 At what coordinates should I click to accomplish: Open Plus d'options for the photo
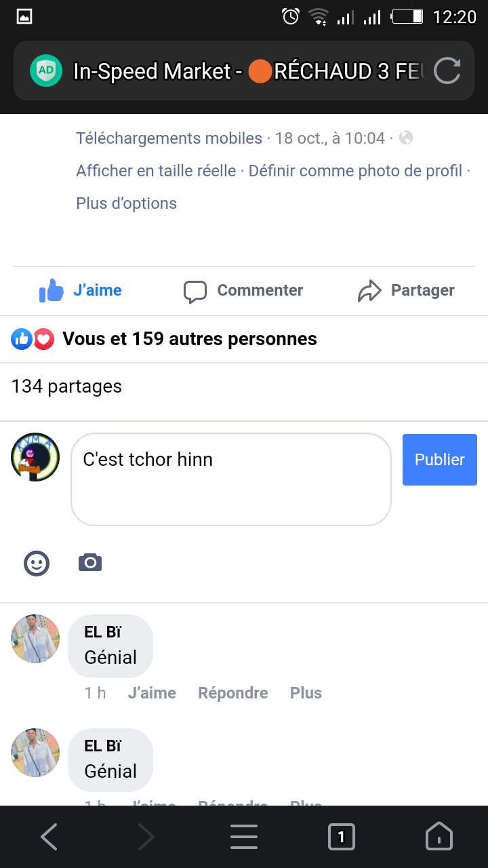coord(127,203)
